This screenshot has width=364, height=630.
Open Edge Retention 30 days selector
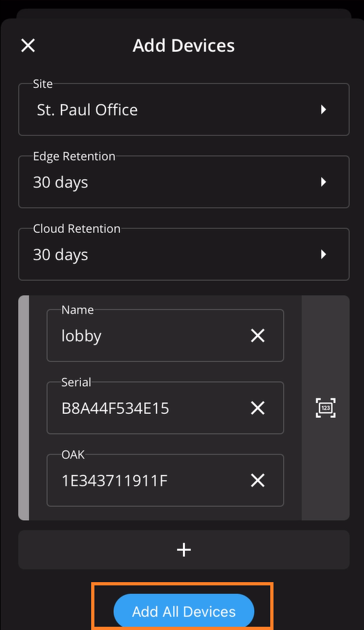tap(184, 182)
